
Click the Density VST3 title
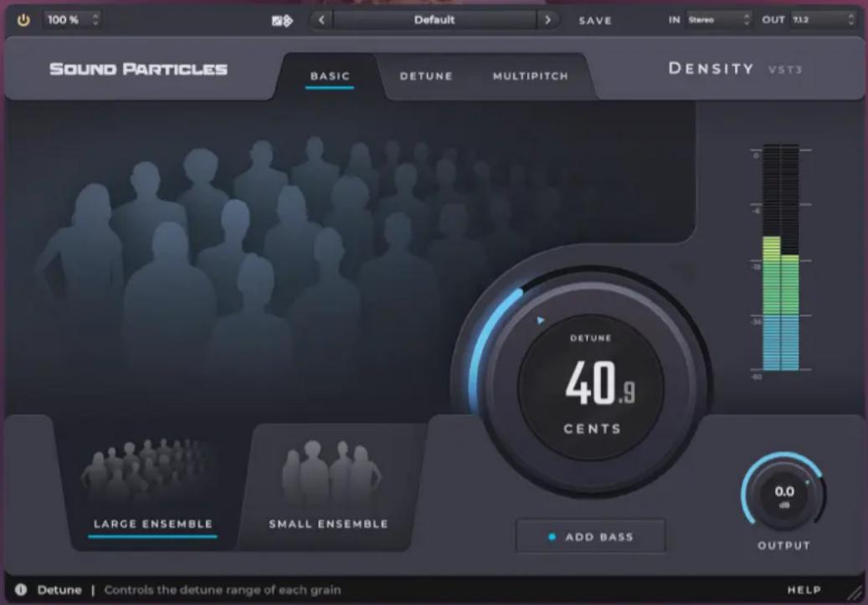click(735, 69)
